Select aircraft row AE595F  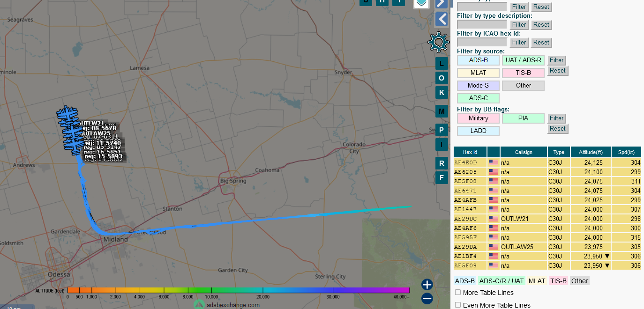(x=547, y=237)
